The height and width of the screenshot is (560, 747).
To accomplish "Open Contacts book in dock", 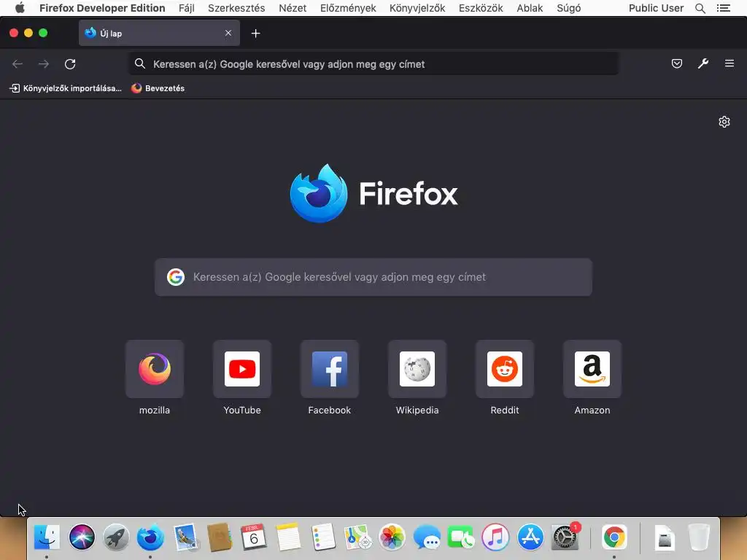I will click(x=220, y=537).
